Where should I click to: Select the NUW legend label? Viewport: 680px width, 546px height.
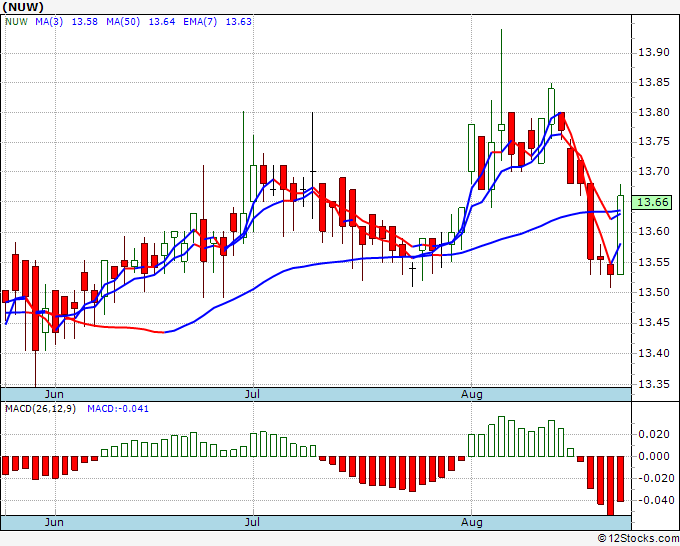tap(16, 22)
